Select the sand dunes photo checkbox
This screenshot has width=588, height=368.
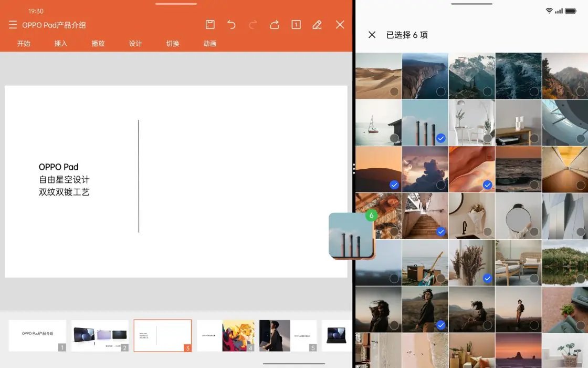pos(394,91)
